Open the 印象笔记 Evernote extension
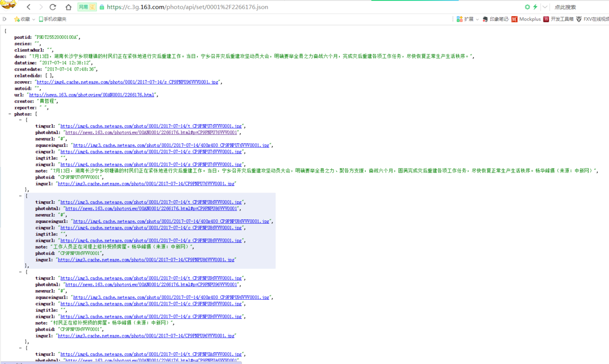The height and width of the screenshot is (364, 609). (x=496, y=19)
